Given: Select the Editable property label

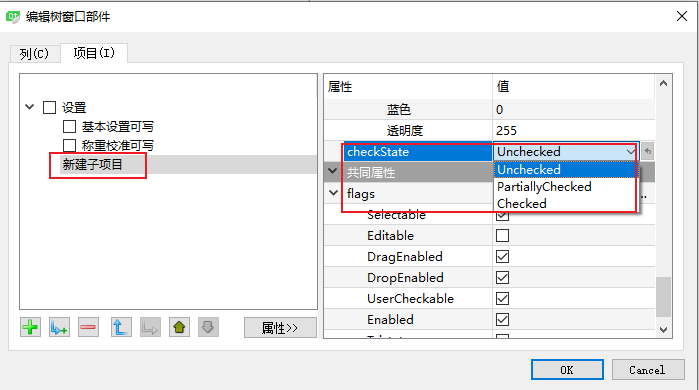Looking at the screenshot, I should tap(391, 235).
